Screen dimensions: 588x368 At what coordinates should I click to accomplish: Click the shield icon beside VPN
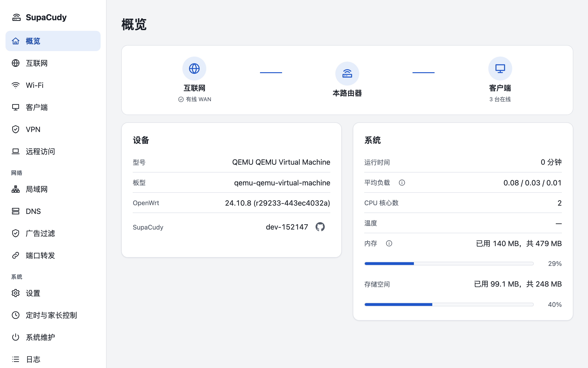pos(16,129)
